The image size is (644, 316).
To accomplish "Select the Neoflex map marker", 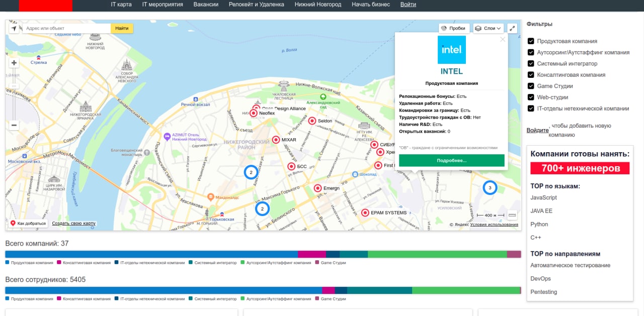I will pos(254,114).
